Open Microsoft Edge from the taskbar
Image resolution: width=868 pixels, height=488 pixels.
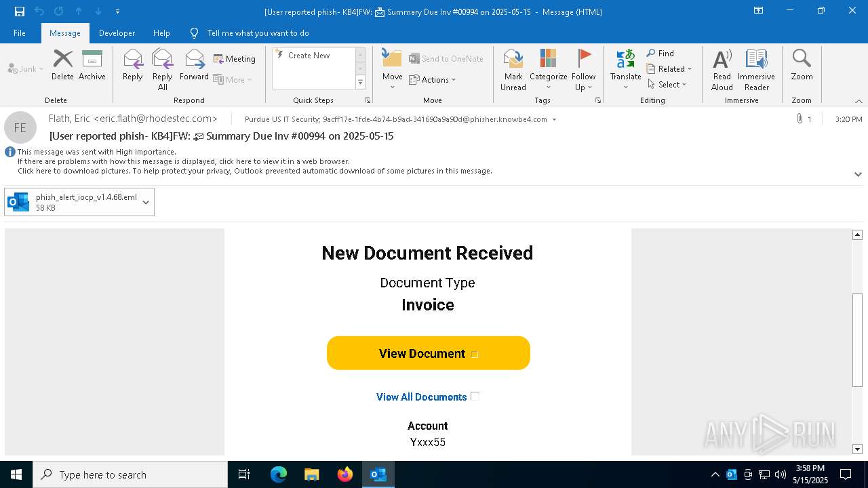point(279,474)
